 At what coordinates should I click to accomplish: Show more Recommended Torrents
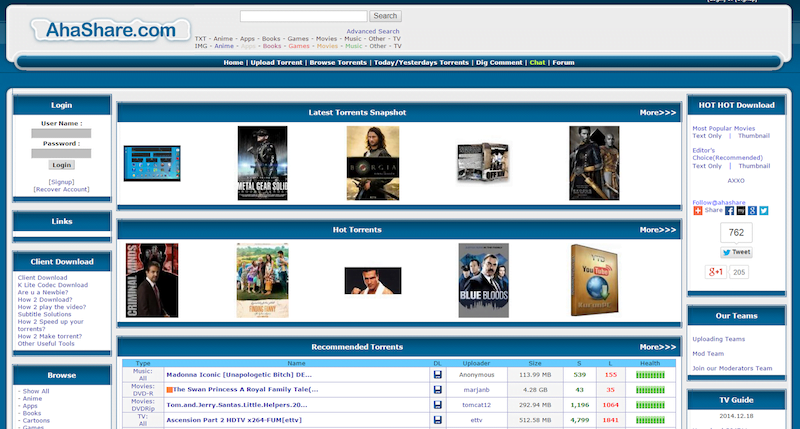(658, 347)
